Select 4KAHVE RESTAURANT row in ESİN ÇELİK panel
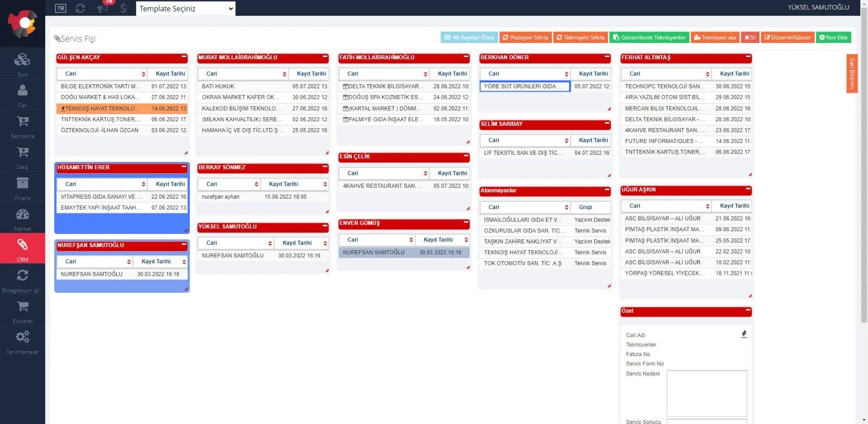868x424 pixels. tap(404, 186)
